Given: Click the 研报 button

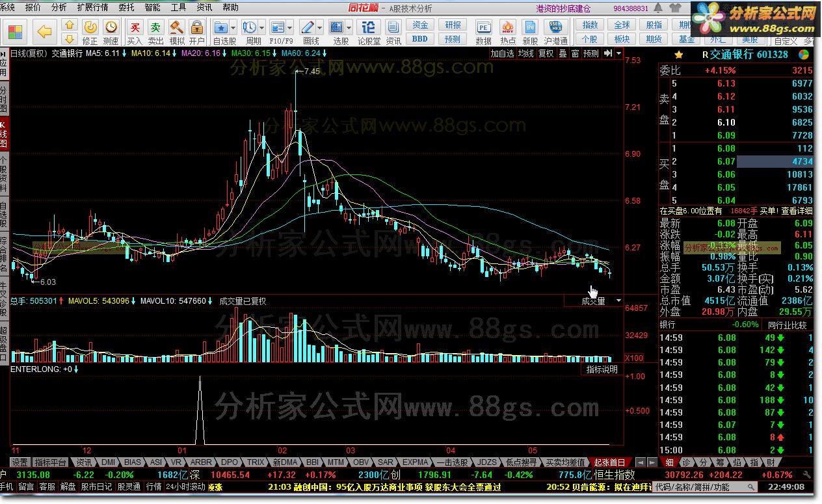Looking at the screenshot, I should pos(453,25).
